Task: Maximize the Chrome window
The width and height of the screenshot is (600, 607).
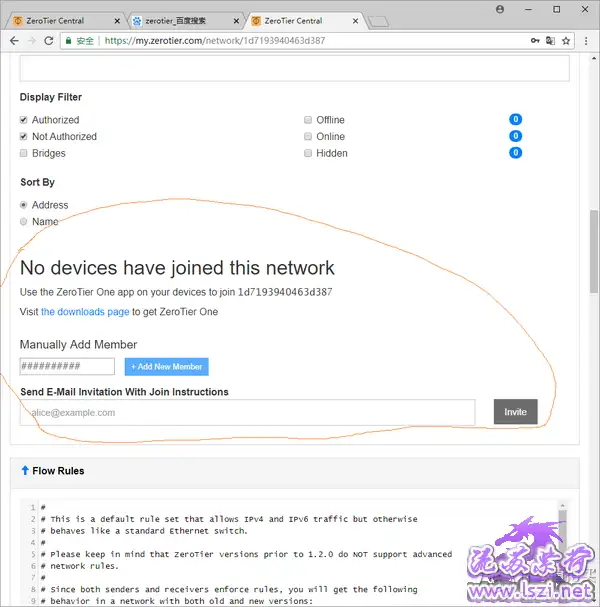Action: tap(557, 9)
